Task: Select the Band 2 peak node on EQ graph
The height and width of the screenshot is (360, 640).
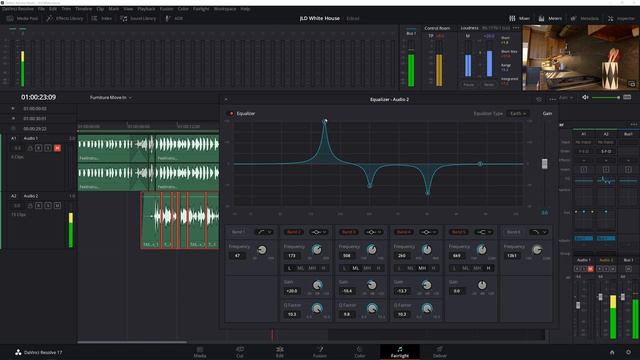Action: point(325,121)
